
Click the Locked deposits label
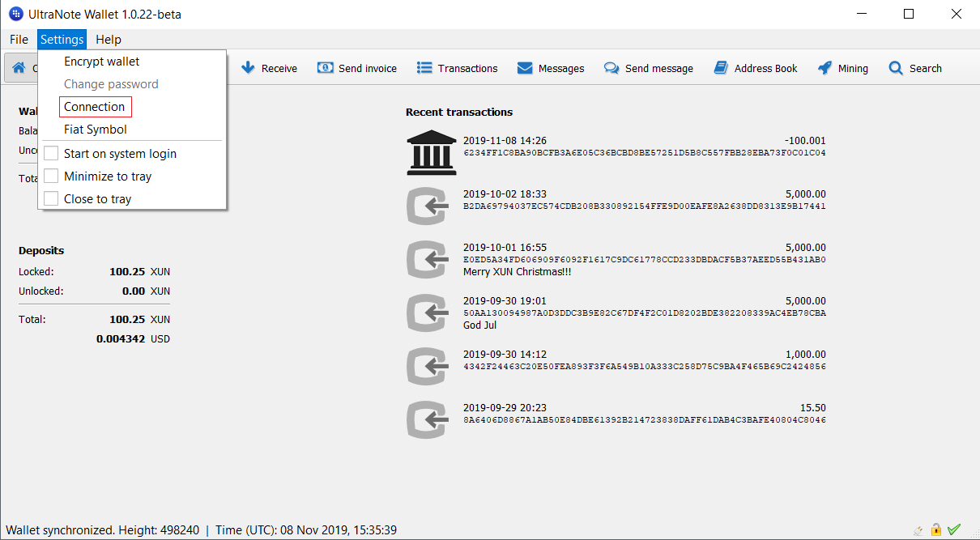click(x=36, y=272)
